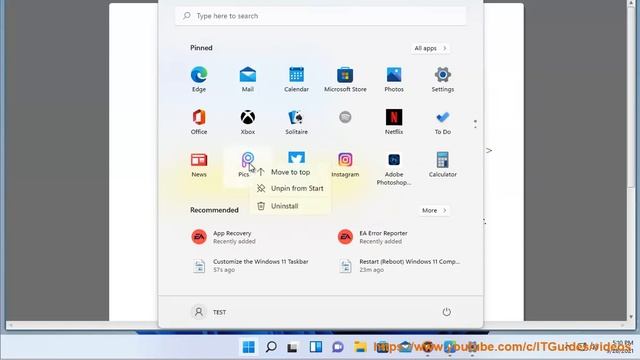Launch the pinned Mail app
640x360 pixels.
click(x=248, y=79)
